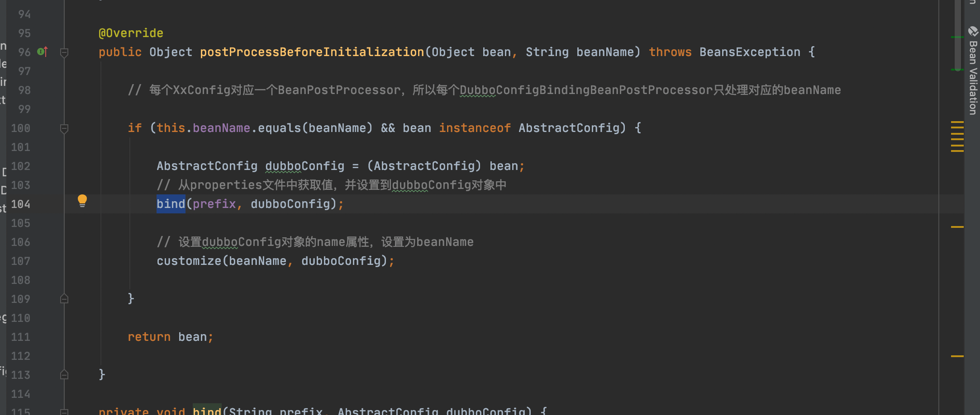The height and width of the screenshot is (415, 980).
Task: Open the Bean Validation tool window tab
Action: click(x=973, y=78)
